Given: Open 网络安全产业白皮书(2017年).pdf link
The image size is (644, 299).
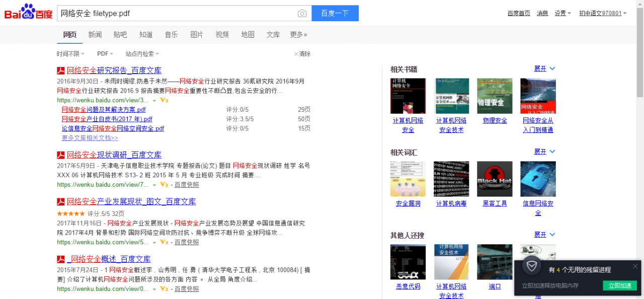Looking at the screenshot, I should (x=107, y=119).
